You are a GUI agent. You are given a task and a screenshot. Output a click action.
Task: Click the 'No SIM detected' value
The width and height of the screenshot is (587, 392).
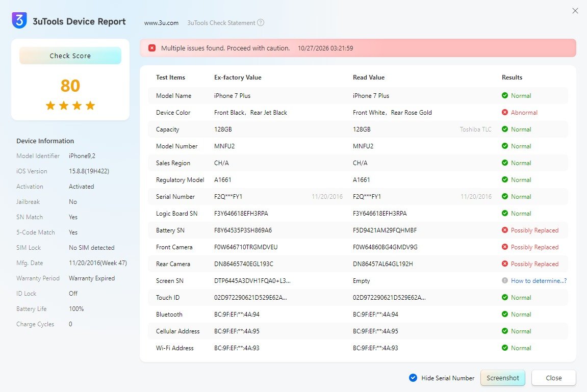92,247
